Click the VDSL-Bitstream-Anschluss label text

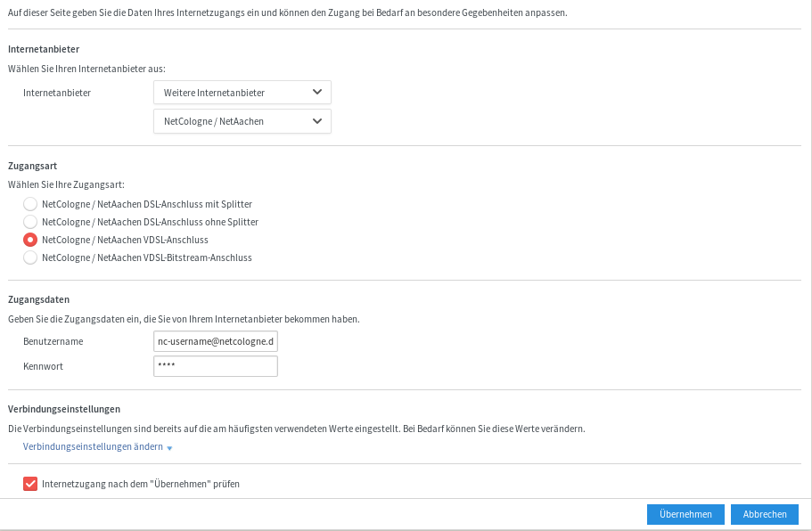(146, 257)
